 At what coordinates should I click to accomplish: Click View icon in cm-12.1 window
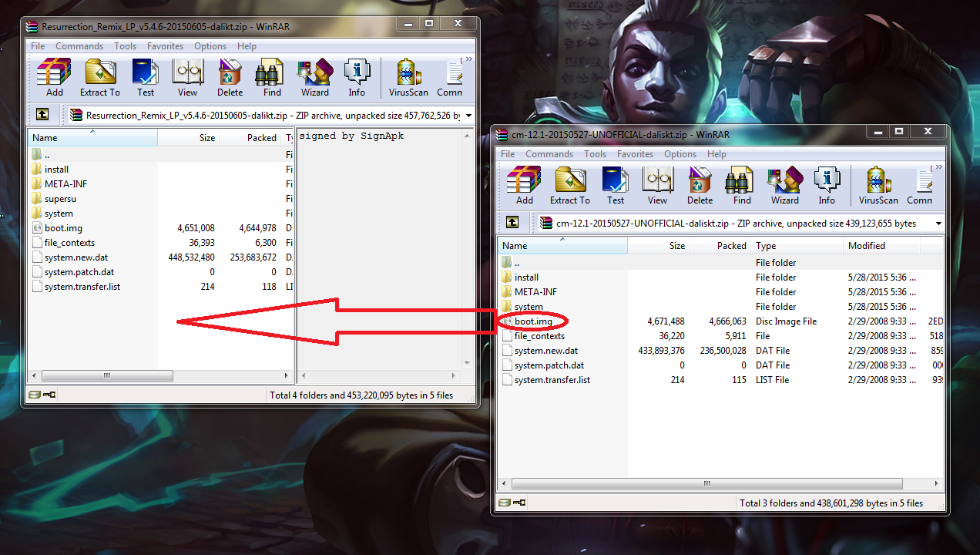click(x=657, y=185)
